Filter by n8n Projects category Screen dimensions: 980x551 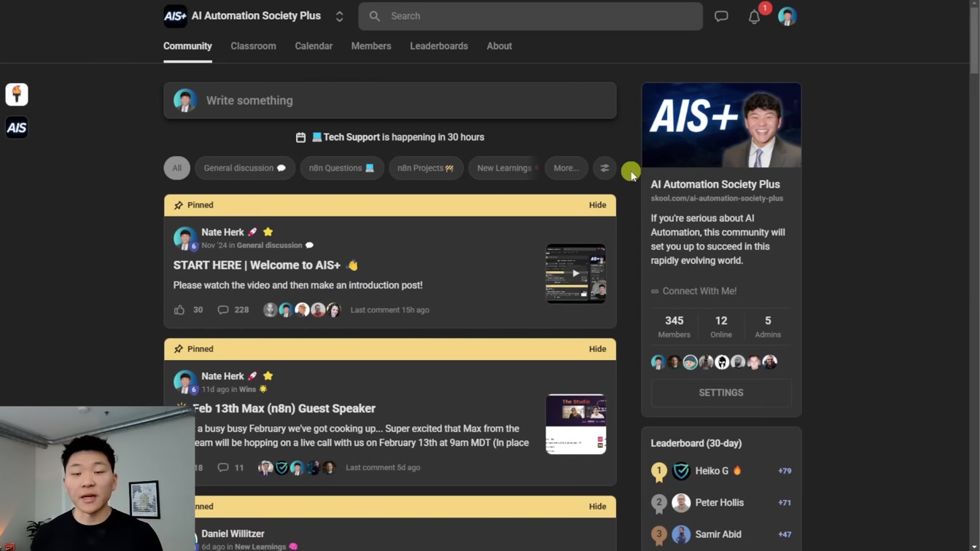(x=426, y=168)
